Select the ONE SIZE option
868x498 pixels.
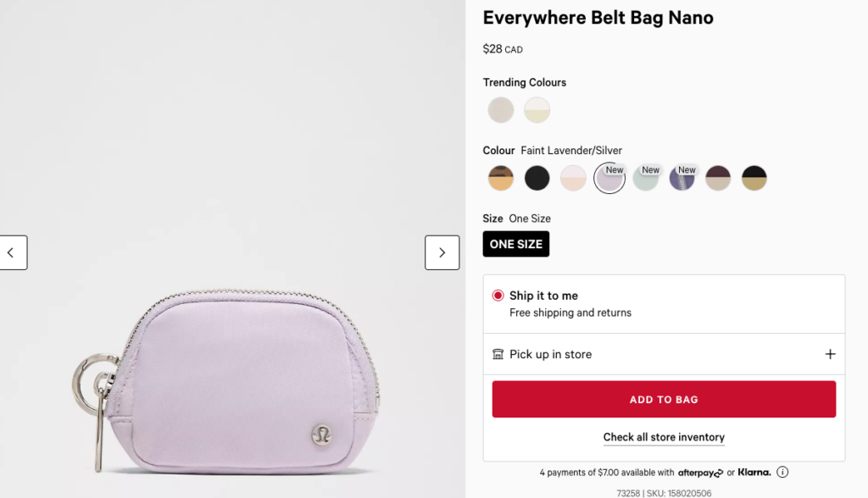click(516, 244)
